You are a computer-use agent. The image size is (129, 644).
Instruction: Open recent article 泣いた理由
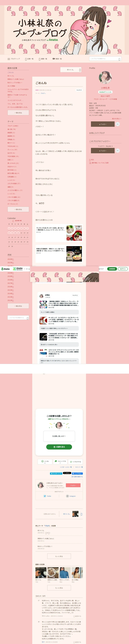pos(11,86)
